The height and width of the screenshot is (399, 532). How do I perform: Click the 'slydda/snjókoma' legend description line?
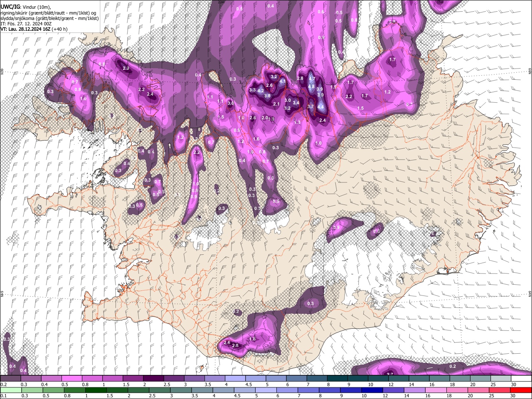click(x=49, y=18)
